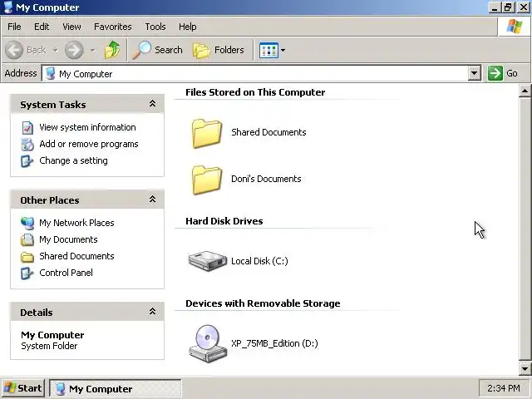Click Add or remove programs link
Viewport: 532px width, 399px height.
(89, 144)
